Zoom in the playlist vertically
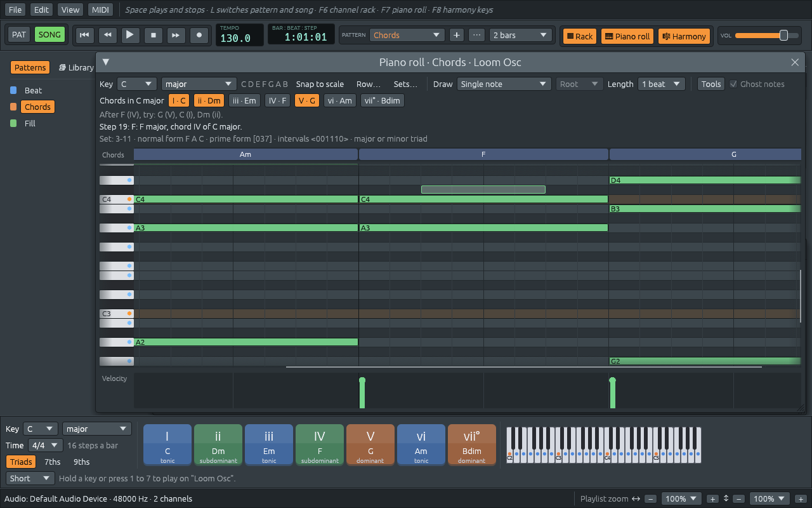 [801, 499]
